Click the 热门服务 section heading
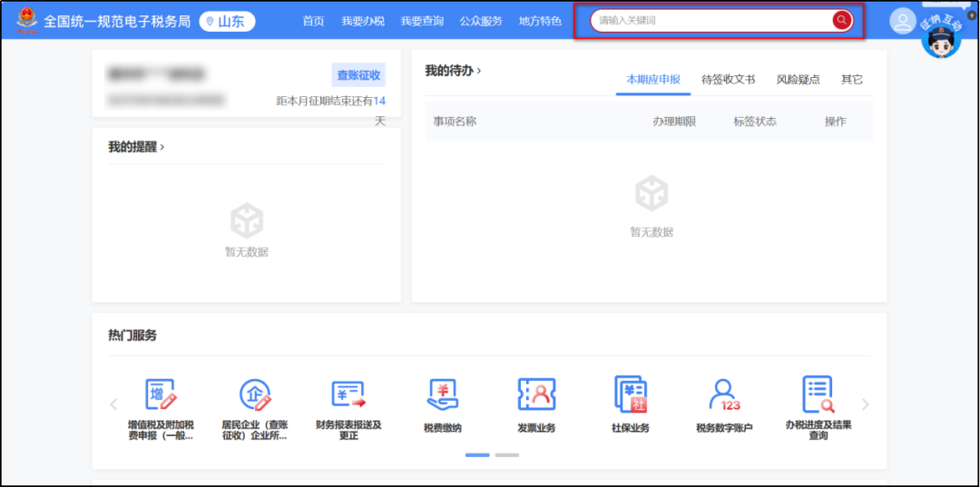Viewport: 980px width, 487px height. 132,336
